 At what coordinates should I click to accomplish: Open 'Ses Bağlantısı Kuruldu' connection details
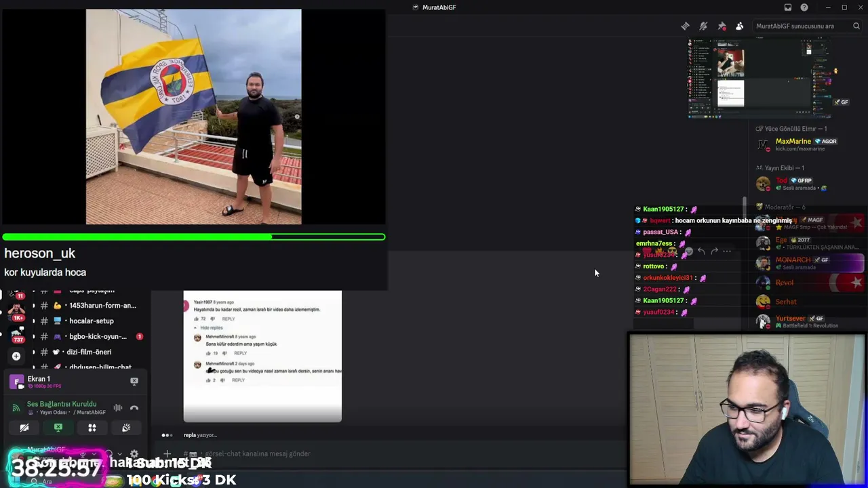[62, 404]
